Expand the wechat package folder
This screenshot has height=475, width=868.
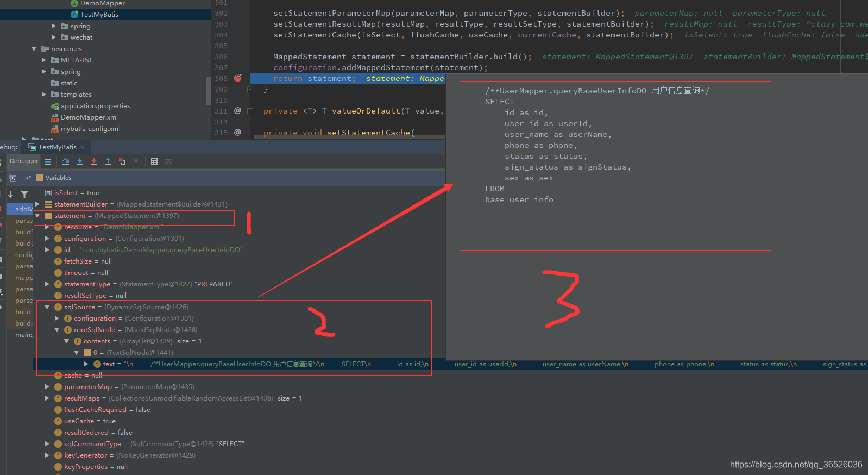click(x=54, y=37)
